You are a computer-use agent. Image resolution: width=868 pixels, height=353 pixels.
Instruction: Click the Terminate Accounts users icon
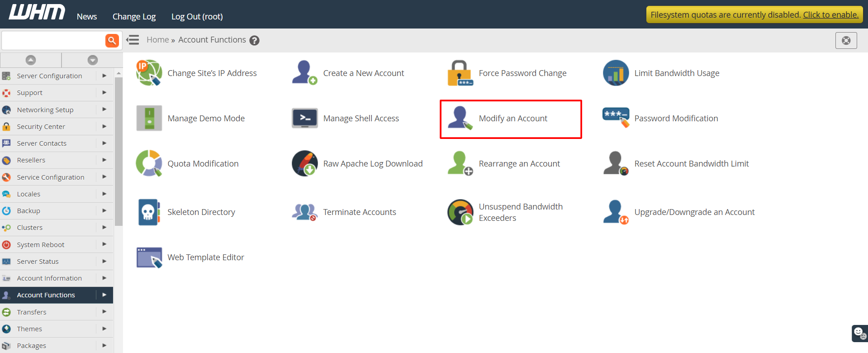[304, 212]
